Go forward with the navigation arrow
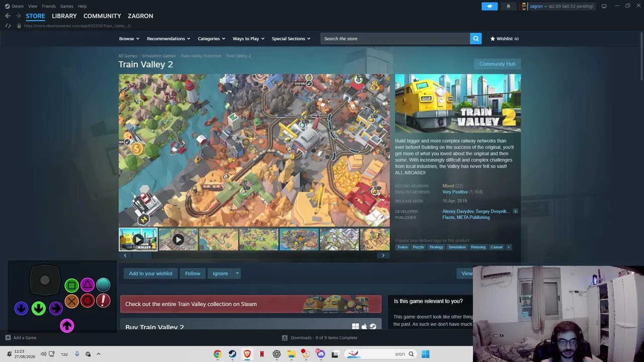This screenshot has height=362, width=644. click(18, 16)
